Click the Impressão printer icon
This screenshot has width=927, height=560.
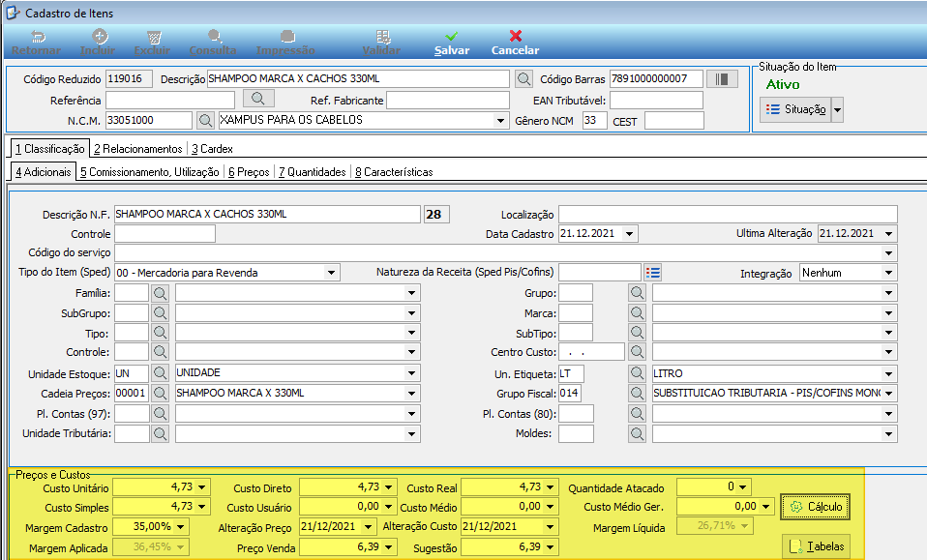click(287, 37)
